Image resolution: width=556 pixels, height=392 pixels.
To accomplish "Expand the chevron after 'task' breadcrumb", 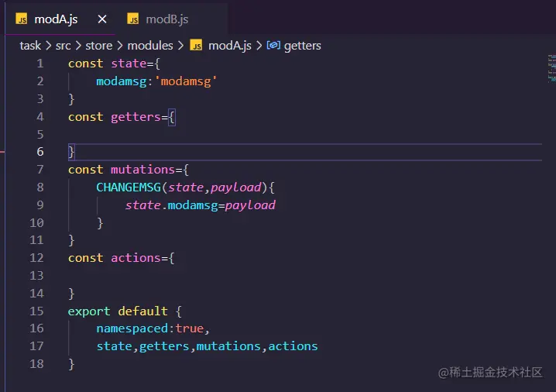I will point(48,46).
